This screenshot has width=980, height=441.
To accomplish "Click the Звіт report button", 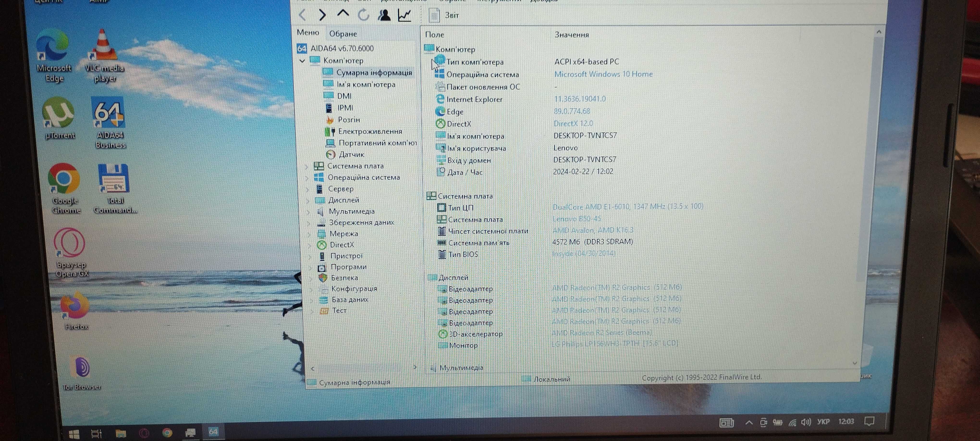I will tap(444, 15).
